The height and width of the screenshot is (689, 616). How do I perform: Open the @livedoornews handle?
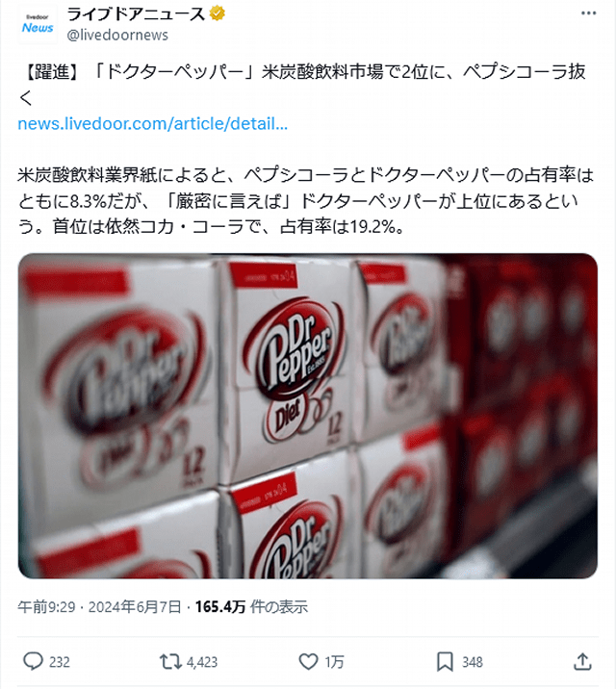point(117,35)
